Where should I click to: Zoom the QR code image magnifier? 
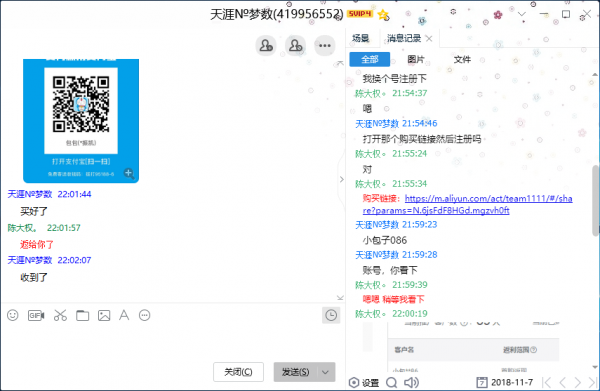pos(129,173)
